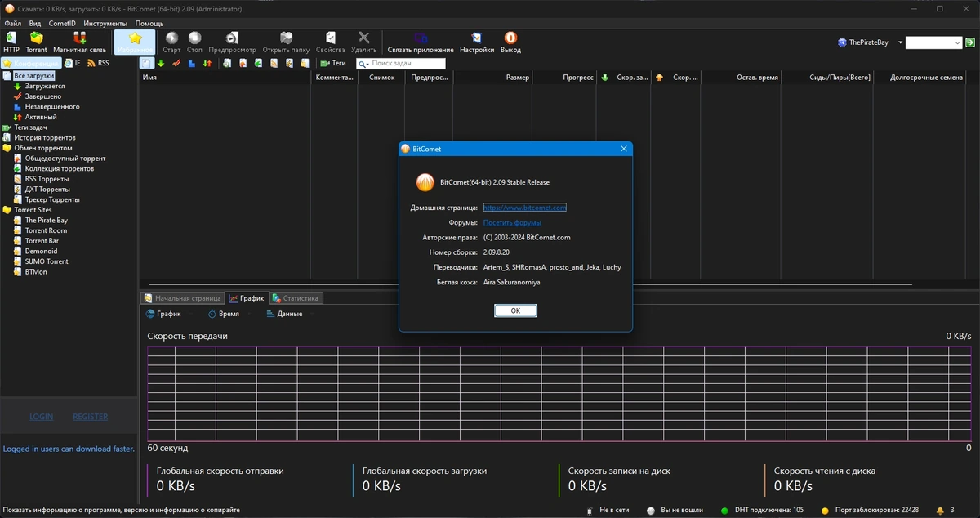Image resolution: width=980 pixels, height=518 pixels.
Task: Select the Конференция sidebar tab
Action: [x=30, y=63]
